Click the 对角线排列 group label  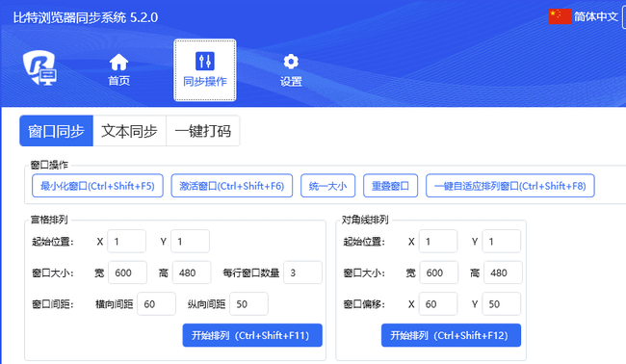point(365,220)
